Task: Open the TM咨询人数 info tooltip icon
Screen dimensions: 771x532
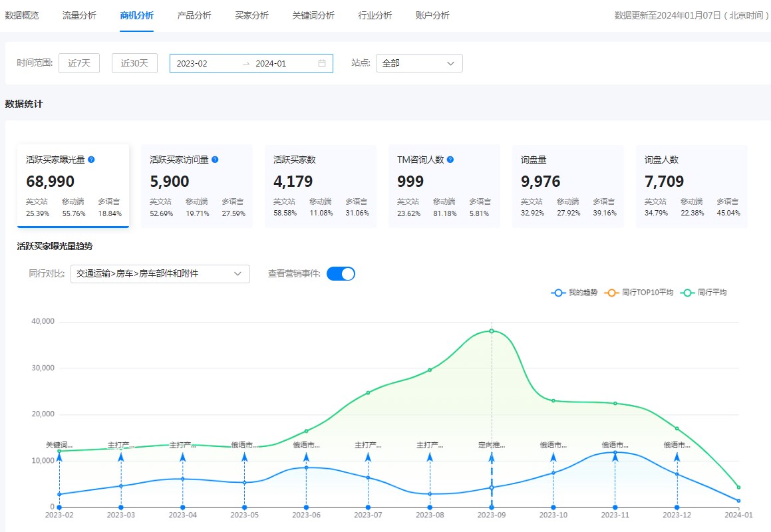Action: 451,160
